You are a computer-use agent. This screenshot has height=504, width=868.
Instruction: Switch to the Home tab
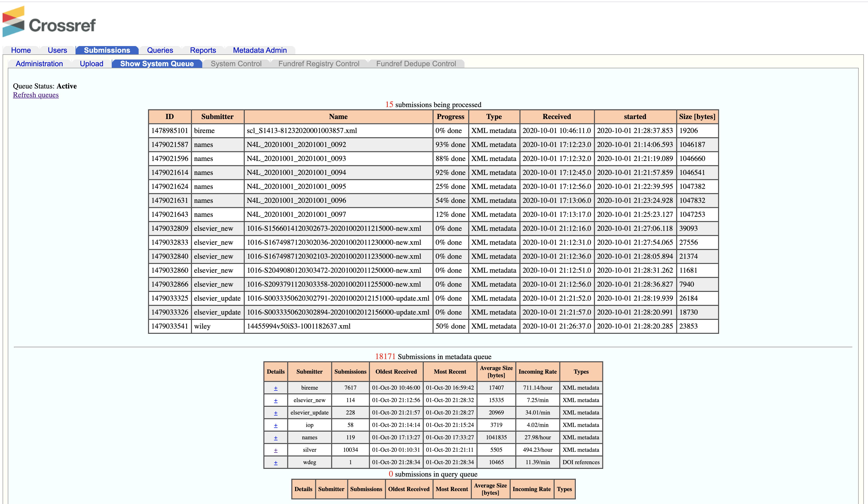[21, 50]
